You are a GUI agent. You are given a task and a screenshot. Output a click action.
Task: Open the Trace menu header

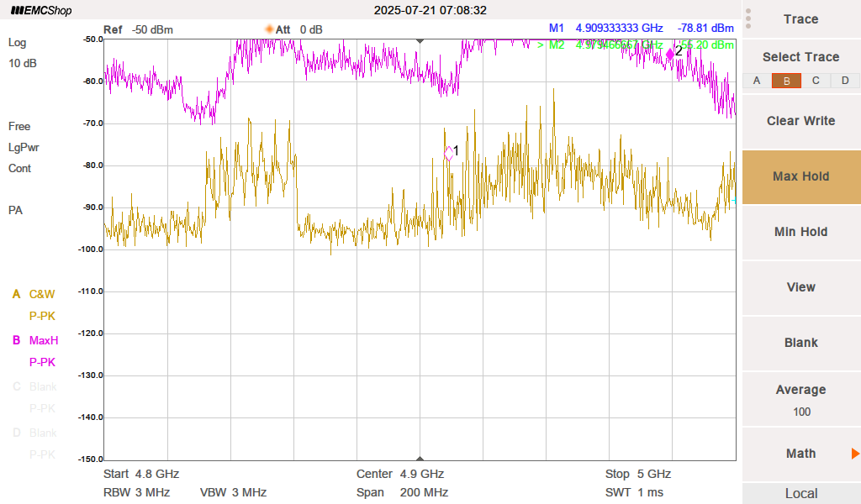tap(800, 19)
